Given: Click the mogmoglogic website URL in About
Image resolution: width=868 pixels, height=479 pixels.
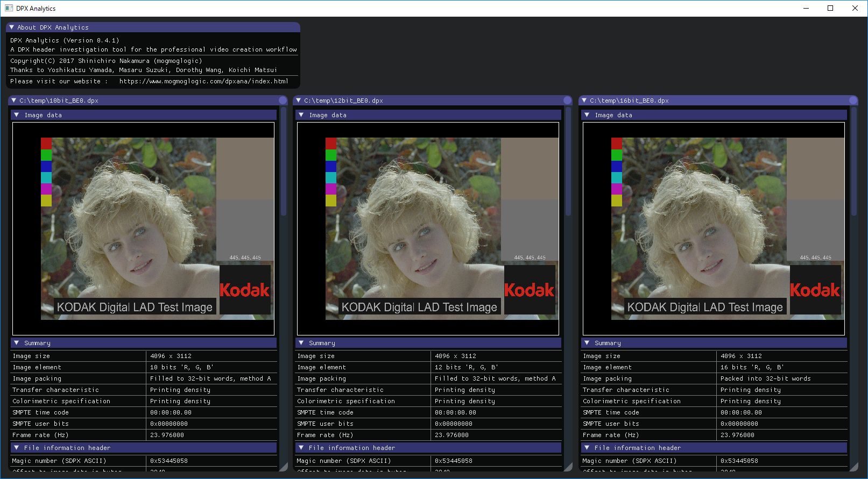Looking at the screenshot, I should [x=203, y=81].
